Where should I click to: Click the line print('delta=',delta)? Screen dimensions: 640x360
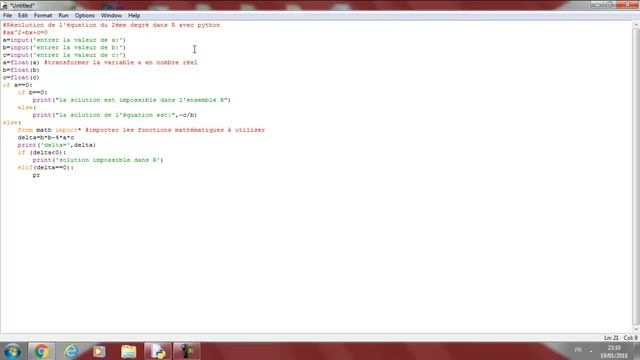pos(57,145)
